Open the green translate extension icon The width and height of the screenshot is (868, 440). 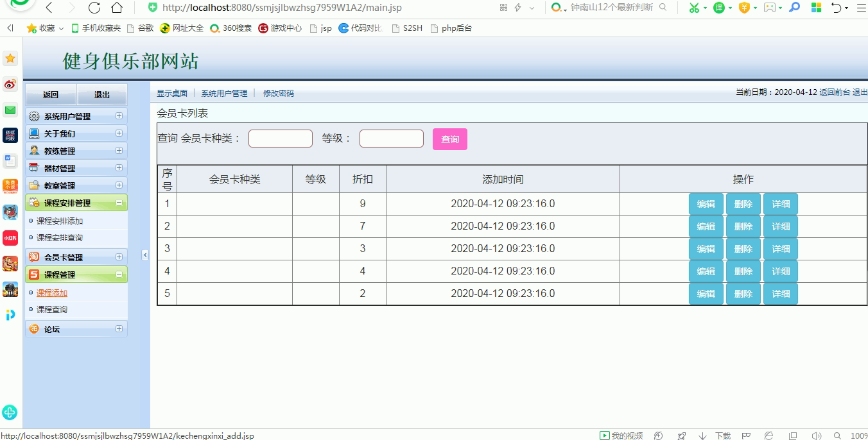(x=719, y=8)
